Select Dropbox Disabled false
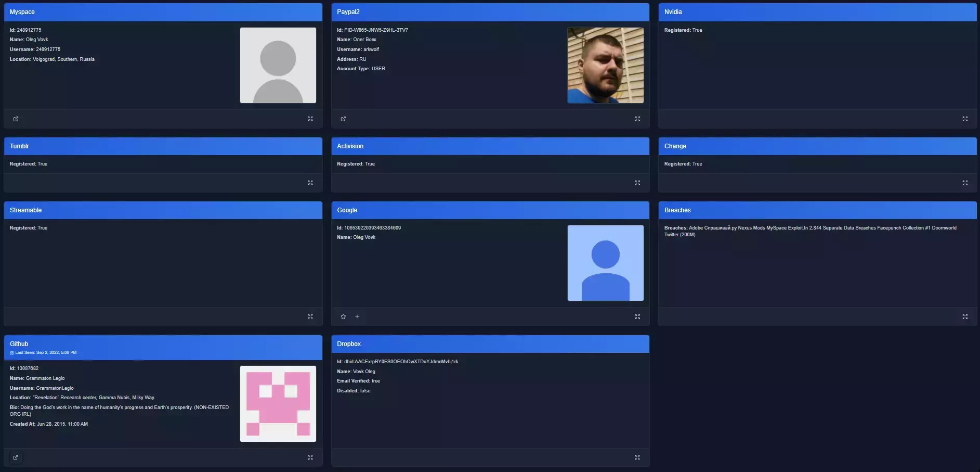 (354, 391)
